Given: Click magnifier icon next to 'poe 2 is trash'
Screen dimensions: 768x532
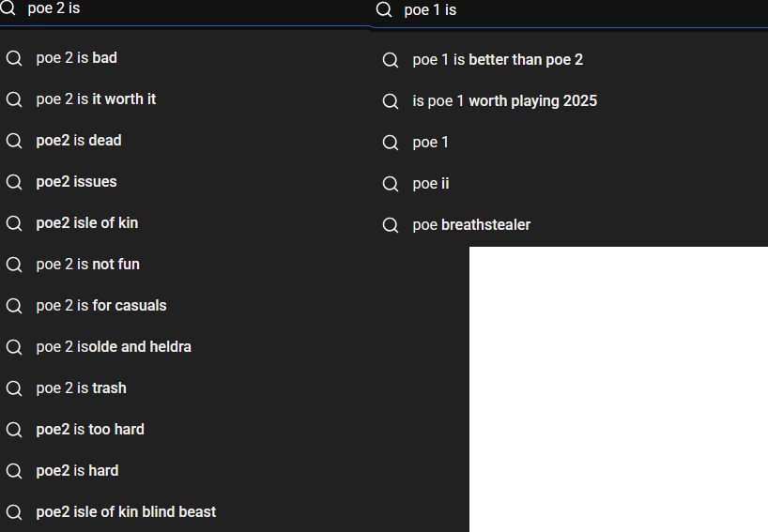Looking at the screenshot, I should pos(14,388).
